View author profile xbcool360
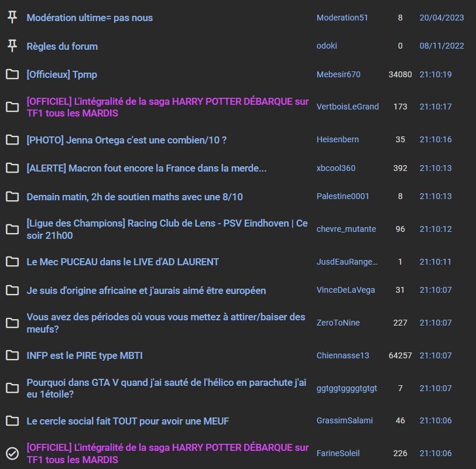The height and width of the screenshot is (469, 476). tap(335, 168)
